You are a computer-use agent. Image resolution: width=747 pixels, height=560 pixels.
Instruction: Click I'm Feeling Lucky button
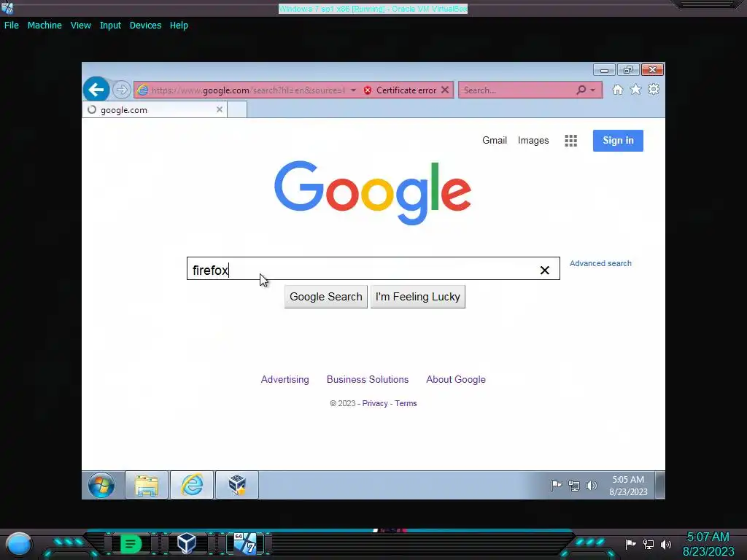[418, 297]
